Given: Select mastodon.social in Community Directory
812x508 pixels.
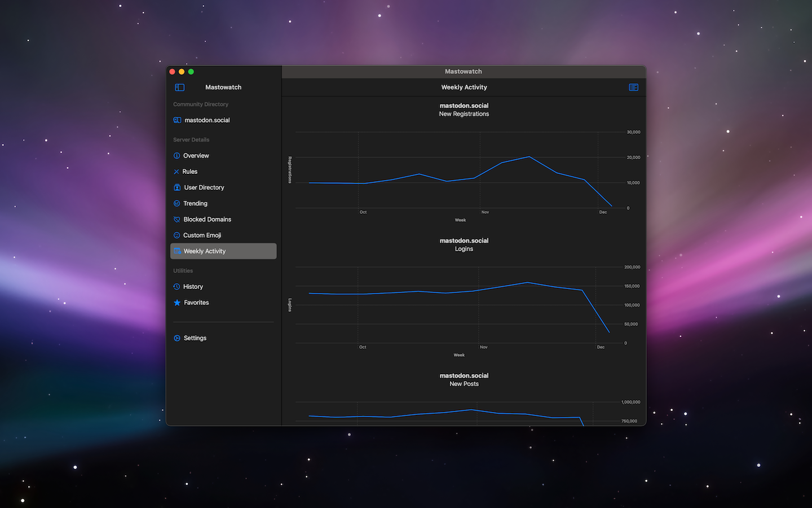Looking at the screenshot, I should pos(223,120).
